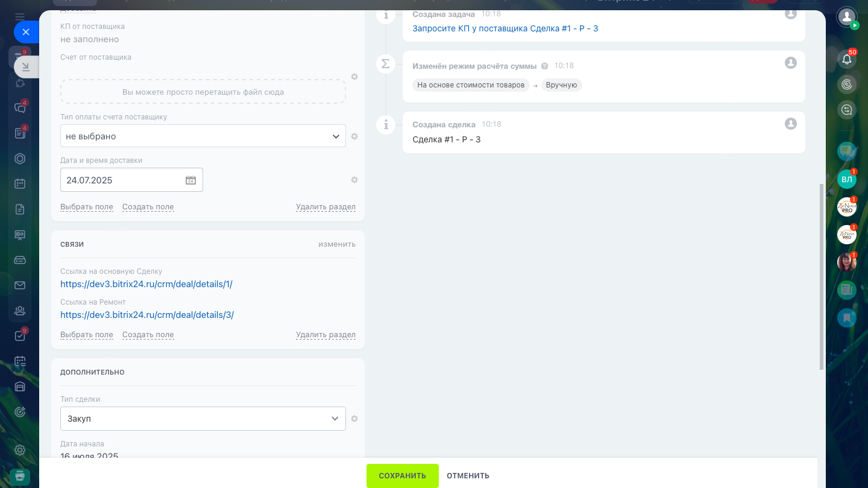This screenshot has width=868, height=488.
Task: Click the СОХРАНИТЬ button
Action: 403,476
